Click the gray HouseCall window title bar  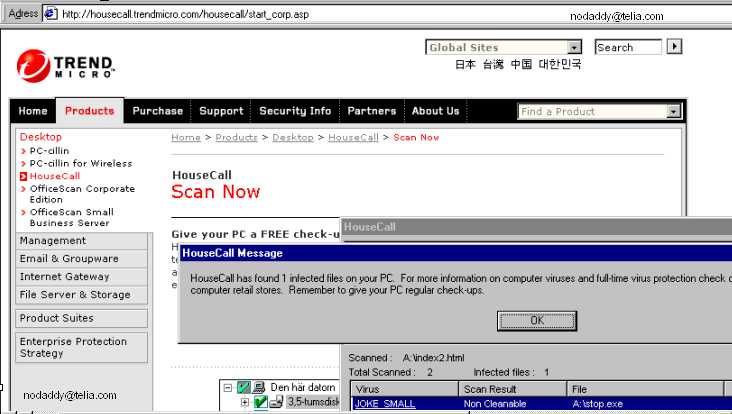tap(536, 227)
